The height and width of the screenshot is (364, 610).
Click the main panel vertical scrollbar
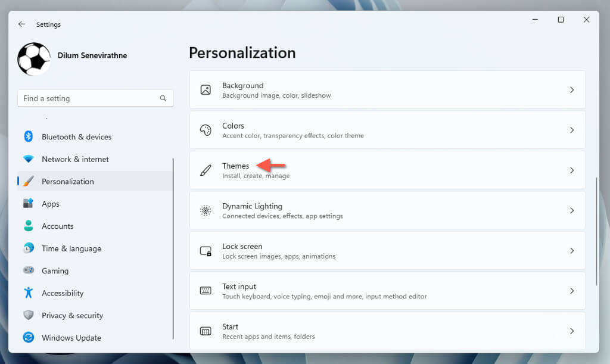(596, 231)
